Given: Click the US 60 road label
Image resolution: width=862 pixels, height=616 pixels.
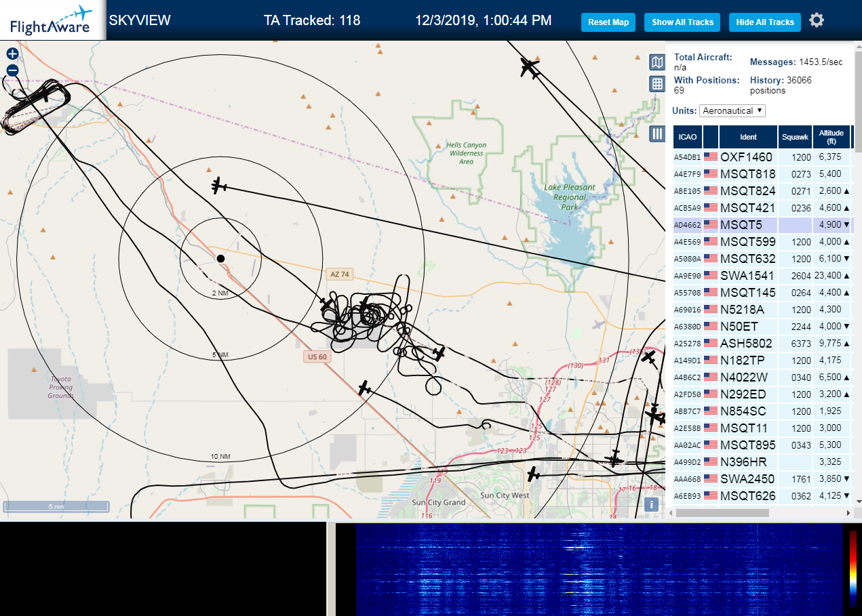Looking at the screenshot, I should click(x=317, y=356).
